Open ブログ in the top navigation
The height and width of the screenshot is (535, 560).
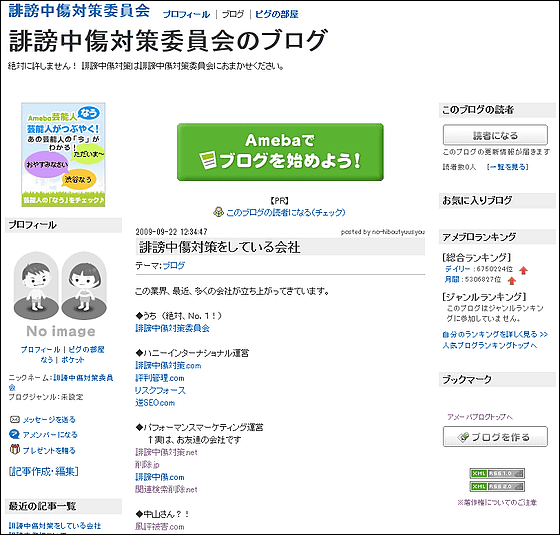click(233, 14)
